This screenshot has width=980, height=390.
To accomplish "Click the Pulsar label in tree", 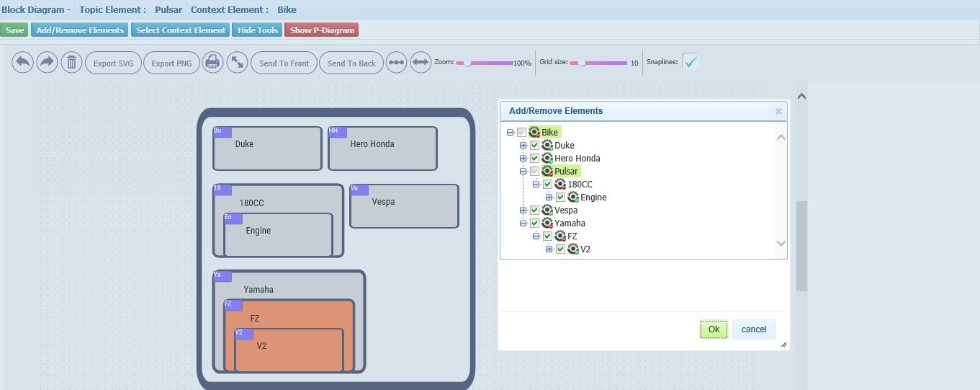I will [566, 171].
